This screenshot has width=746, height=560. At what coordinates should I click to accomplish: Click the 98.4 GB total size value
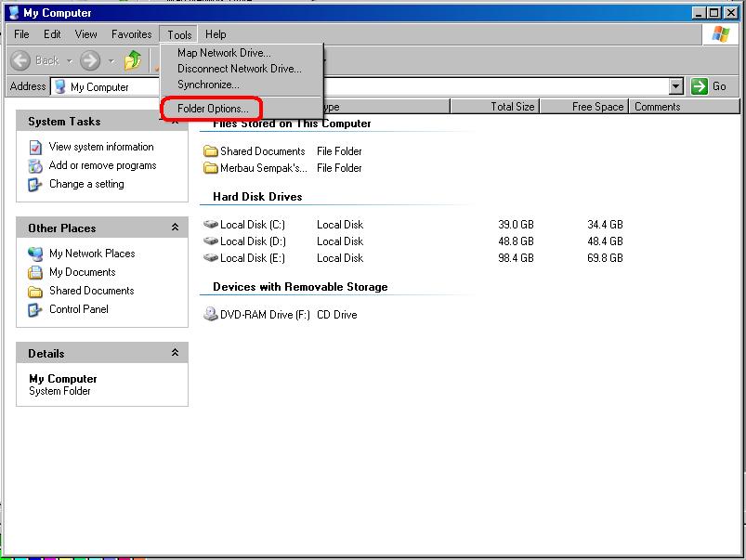click(517, 258)
